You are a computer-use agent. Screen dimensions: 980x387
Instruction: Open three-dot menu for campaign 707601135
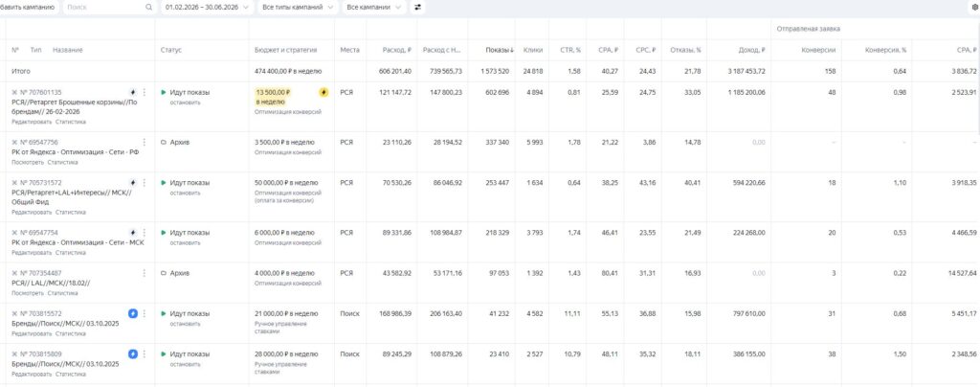coord(145,92)
